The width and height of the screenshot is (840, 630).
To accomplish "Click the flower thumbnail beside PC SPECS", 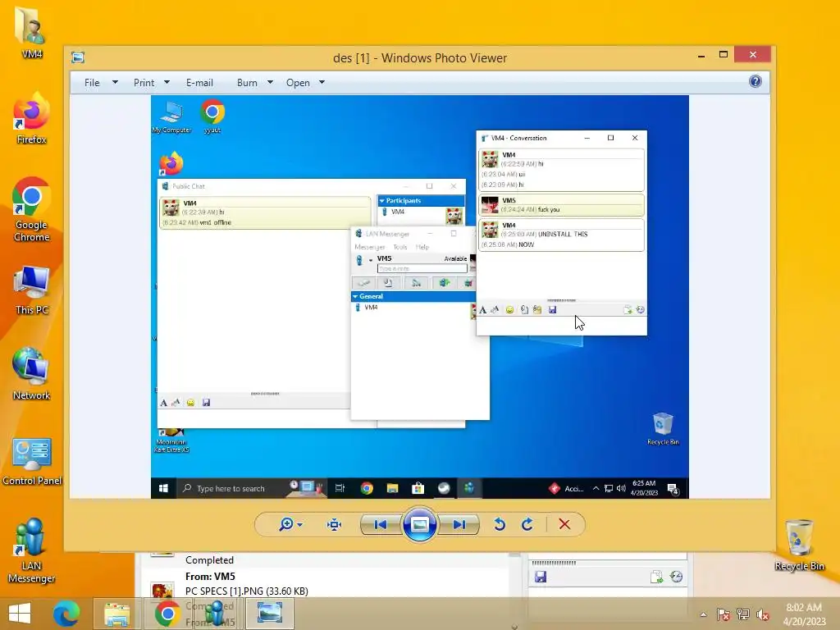I will 162,590.
